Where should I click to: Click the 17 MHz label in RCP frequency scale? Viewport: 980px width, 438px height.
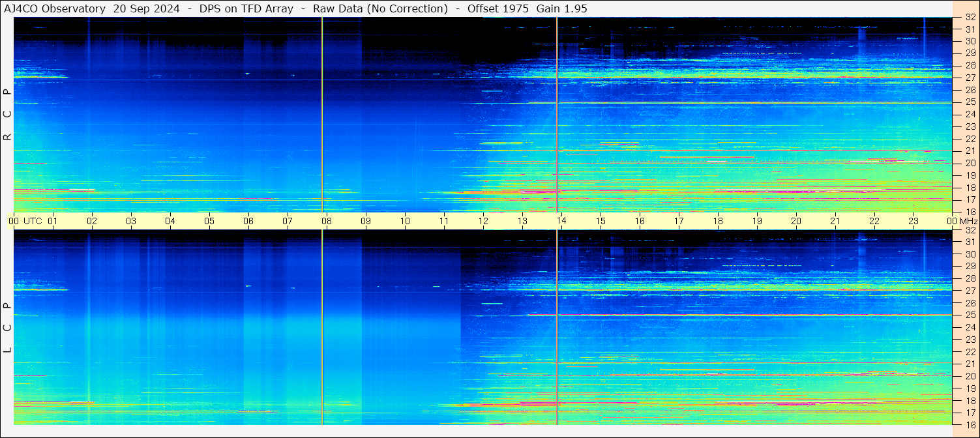(970, 199)
